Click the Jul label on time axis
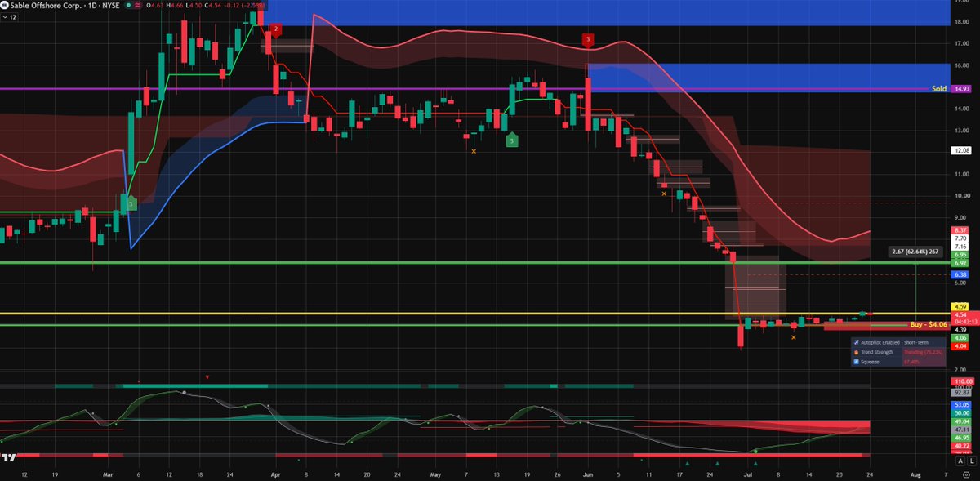This screenshot has height=481, width=980. (x=749, y=474)
